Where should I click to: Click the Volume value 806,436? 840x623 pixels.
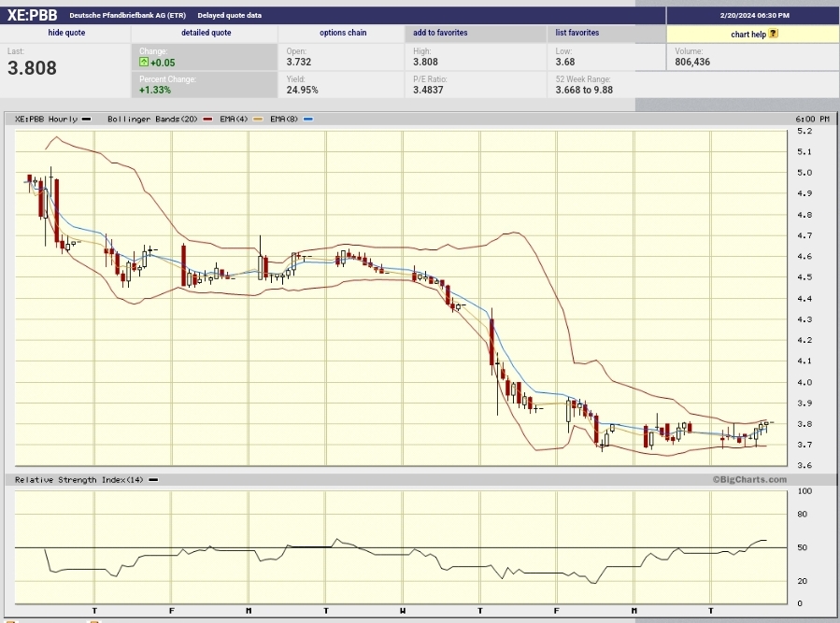692,62
